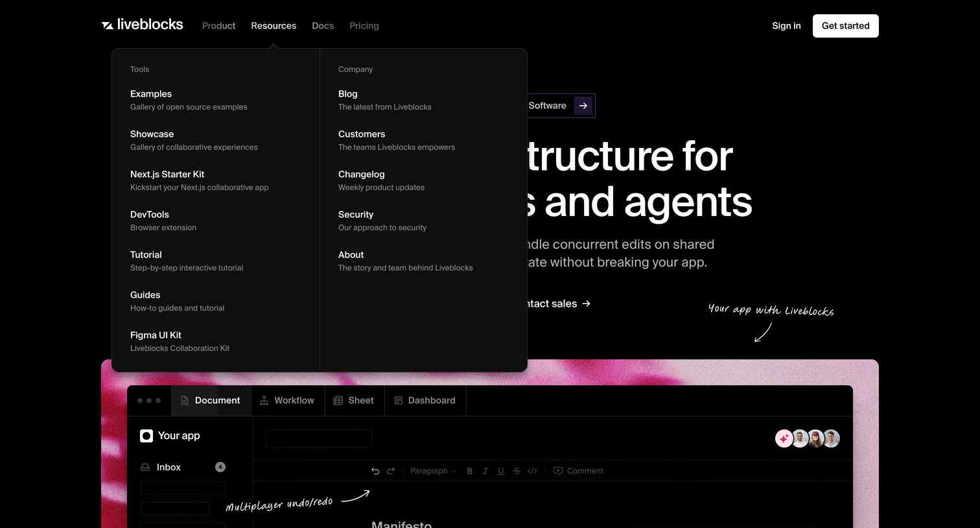Click the 'Your app' sidebar title

tap(179, 436)
